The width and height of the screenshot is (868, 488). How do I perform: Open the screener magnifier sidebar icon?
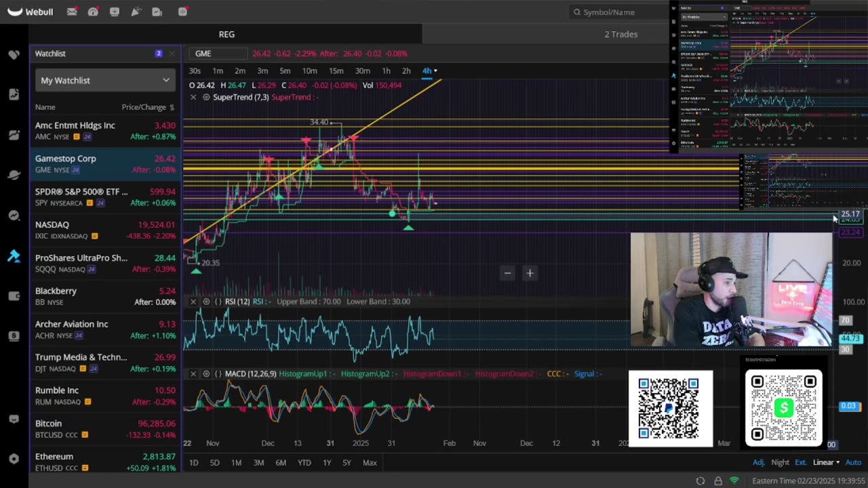point(14,216)
